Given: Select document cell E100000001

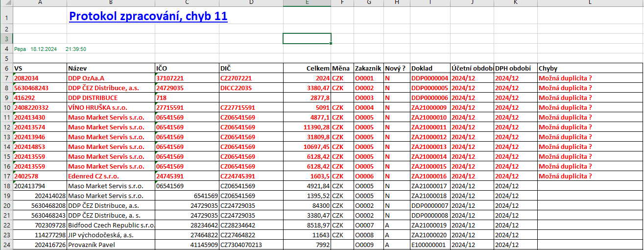Looking at the screenshot, I should click(x=430, y=245).
